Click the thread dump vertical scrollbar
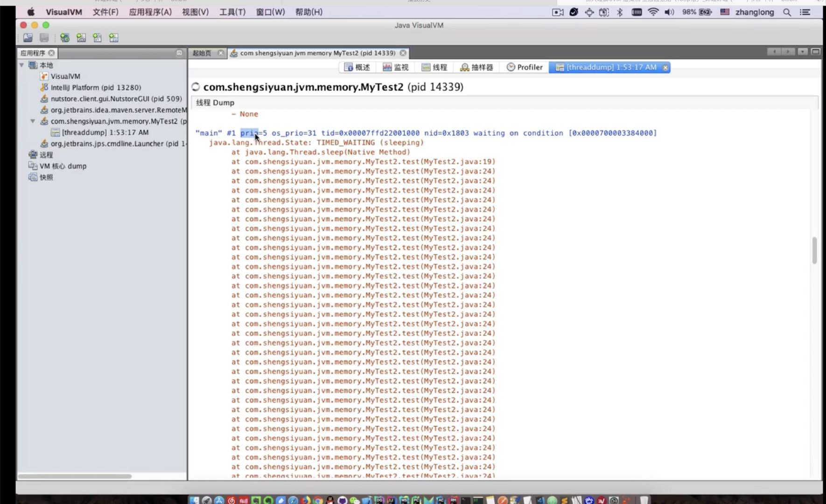826x504 pixels. click(x=814, y=250)
